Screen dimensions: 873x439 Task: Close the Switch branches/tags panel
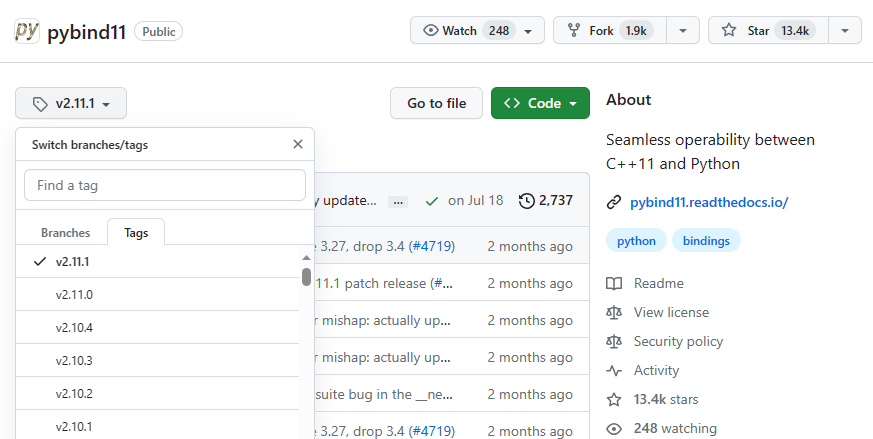[x=298, y=144]
